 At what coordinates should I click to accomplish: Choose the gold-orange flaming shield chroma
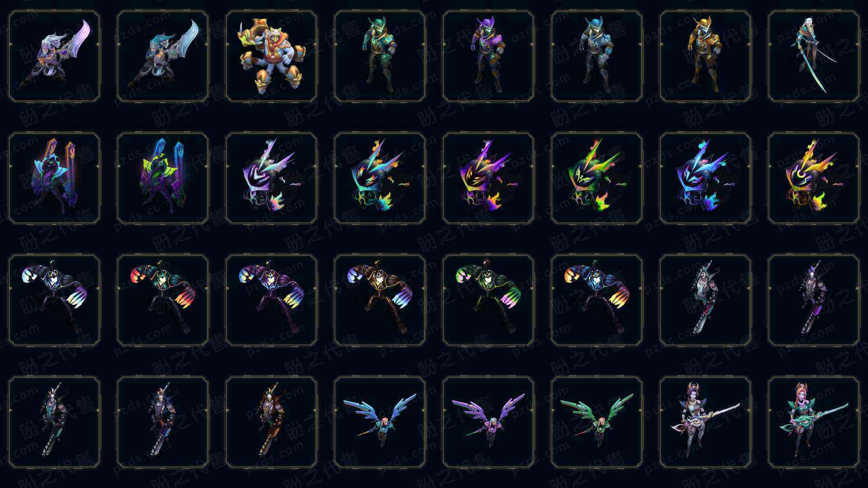coord(814,178)
